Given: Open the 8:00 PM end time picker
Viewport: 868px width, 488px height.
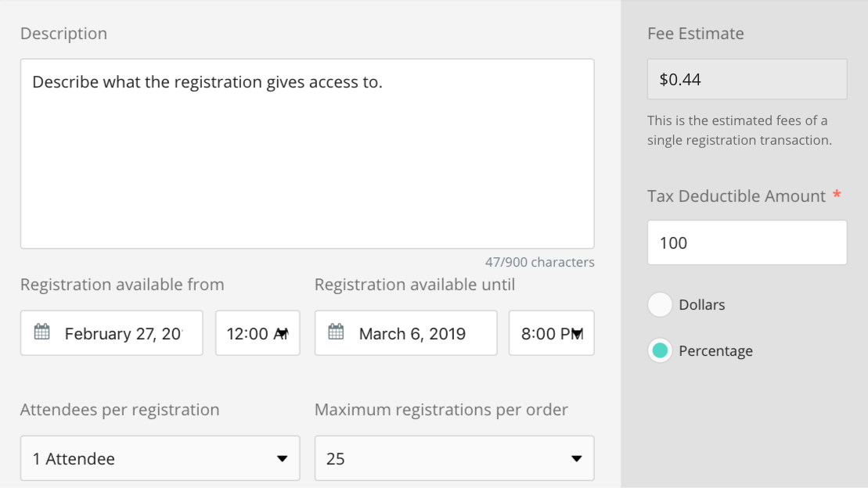Looking at the screenshot, I should 551,332.
